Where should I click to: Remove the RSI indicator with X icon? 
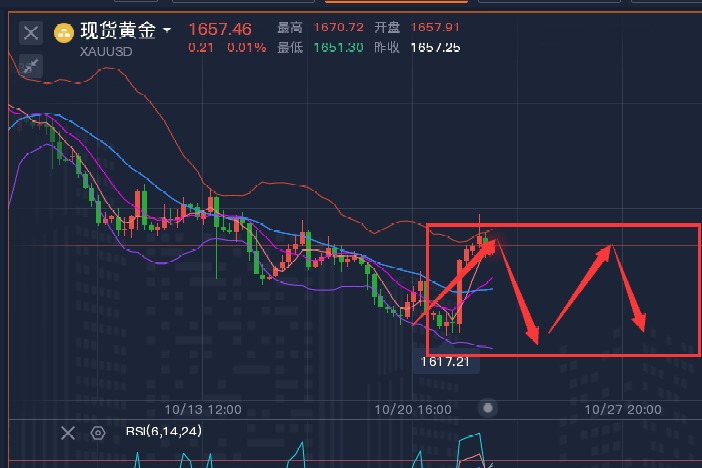pos(68,433)
